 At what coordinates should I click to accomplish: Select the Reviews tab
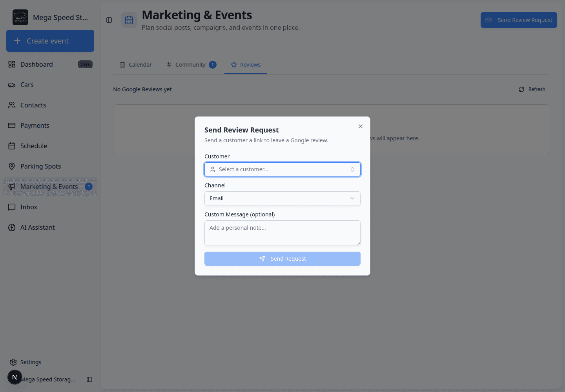tap(246, 65)
